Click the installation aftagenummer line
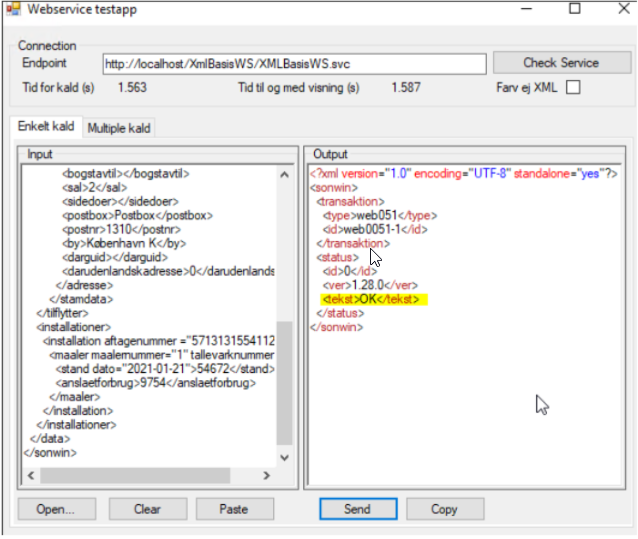 pyautogui.click(x=159, y=341)
